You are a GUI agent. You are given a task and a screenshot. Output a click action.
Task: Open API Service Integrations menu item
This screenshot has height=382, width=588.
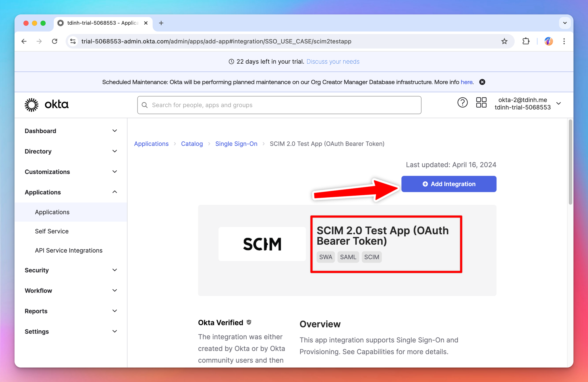pos(69,250)
